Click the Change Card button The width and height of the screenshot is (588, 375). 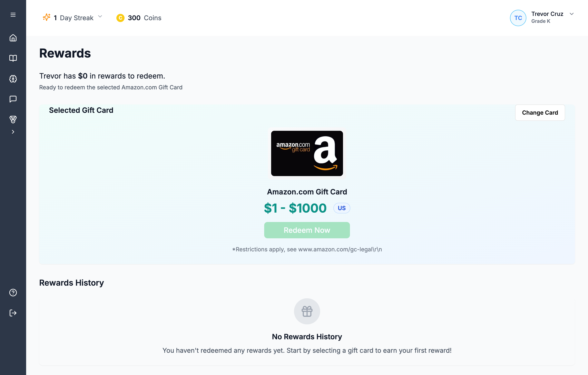click(x=540, y=112)
